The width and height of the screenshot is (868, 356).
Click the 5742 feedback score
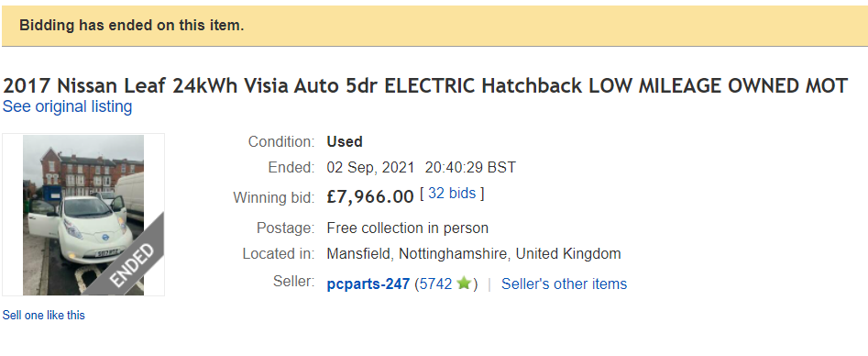(x=435, y=284)
